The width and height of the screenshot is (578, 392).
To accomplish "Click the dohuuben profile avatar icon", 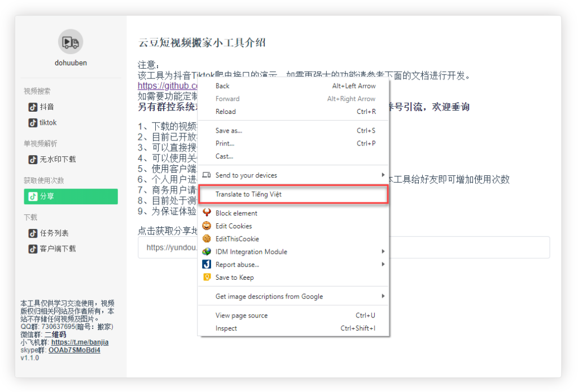I will point(71,42).
